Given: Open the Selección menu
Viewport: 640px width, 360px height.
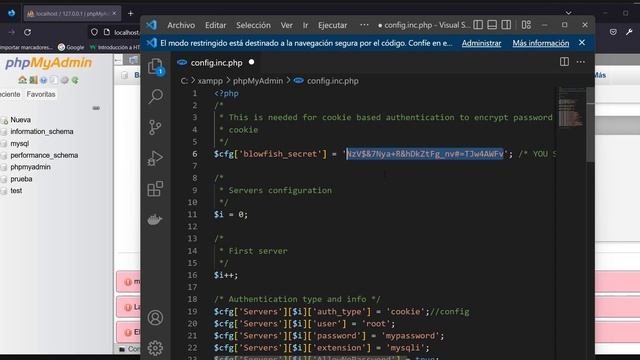Looking at the screenshot, I should click(x=253, y=25).
